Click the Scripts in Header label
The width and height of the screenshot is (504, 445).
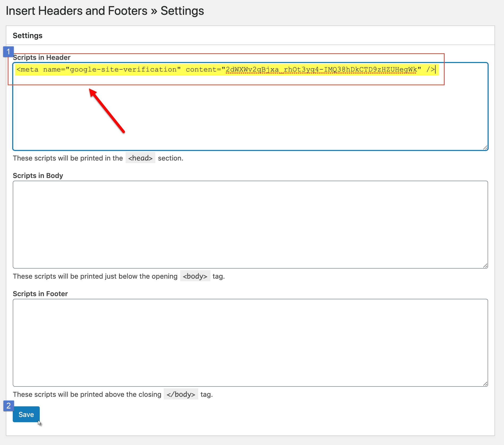click(42, 57)
